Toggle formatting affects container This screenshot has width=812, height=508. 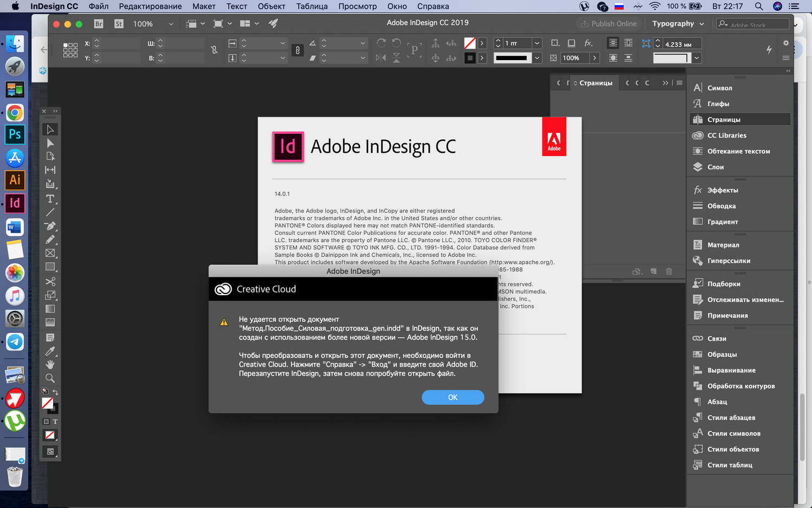tap(46, 421)
